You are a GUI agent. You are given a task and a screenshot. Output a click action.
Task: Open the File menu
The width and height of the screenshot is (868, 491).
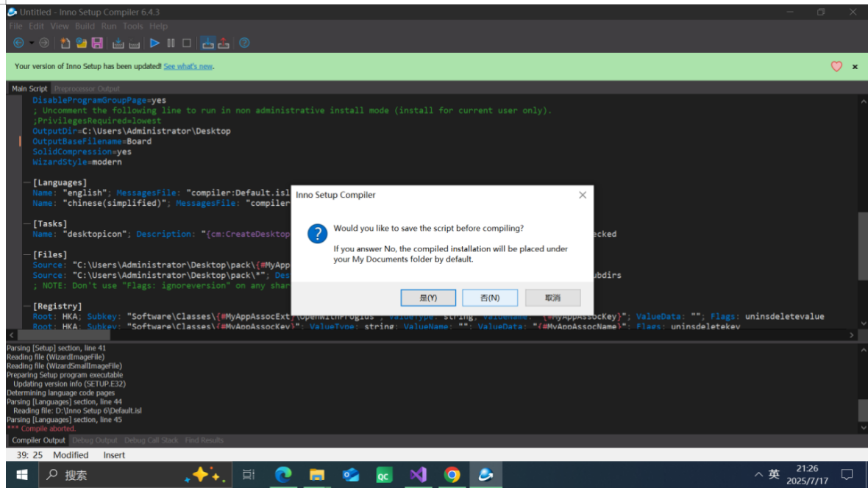coord(15,26)
